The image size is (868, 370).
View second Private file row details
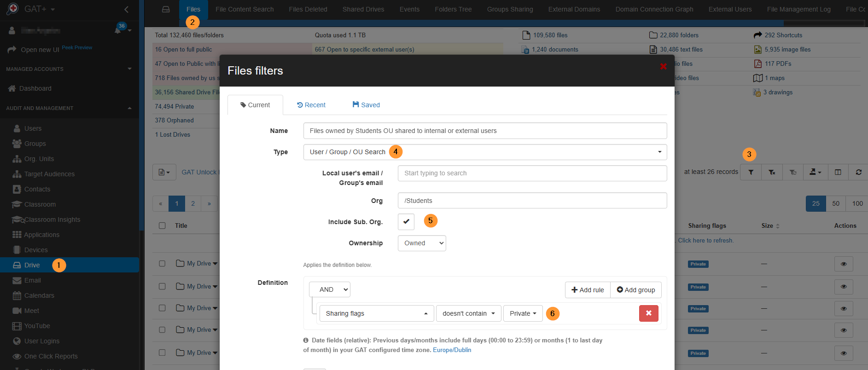(844, 287)
